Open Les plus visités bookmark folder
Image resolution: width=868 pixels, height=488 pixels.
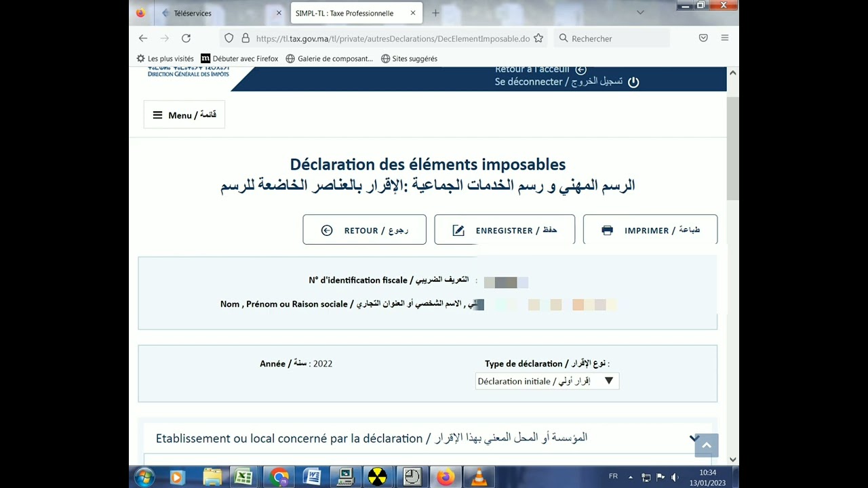pos(165,59)
